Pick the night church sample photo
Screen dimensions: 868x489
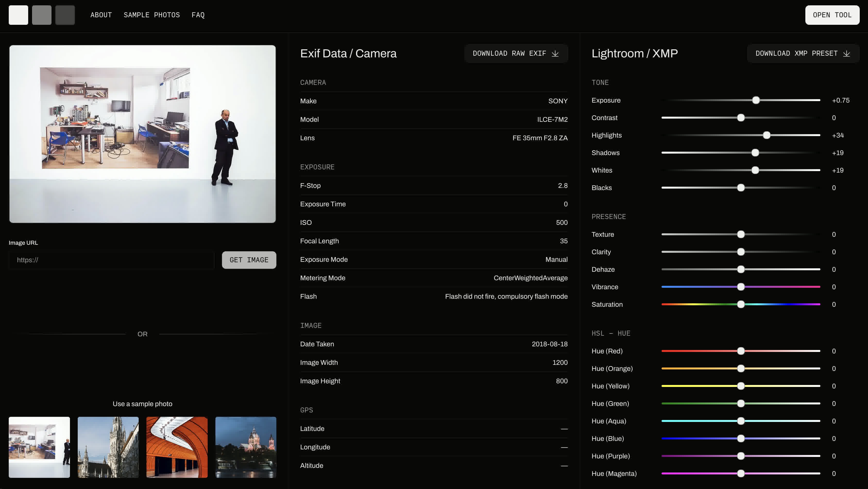pos(246,447)
